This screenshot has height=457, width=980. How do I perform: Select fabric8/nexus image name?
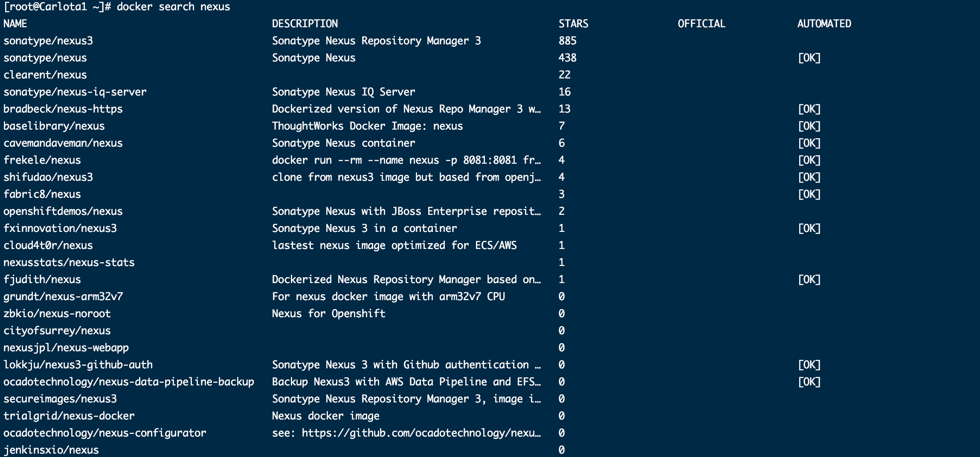coord(42,194)
